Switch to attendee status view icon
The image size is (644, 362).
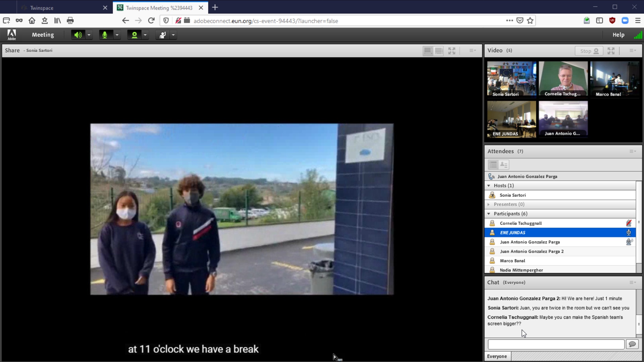(504, 165)
